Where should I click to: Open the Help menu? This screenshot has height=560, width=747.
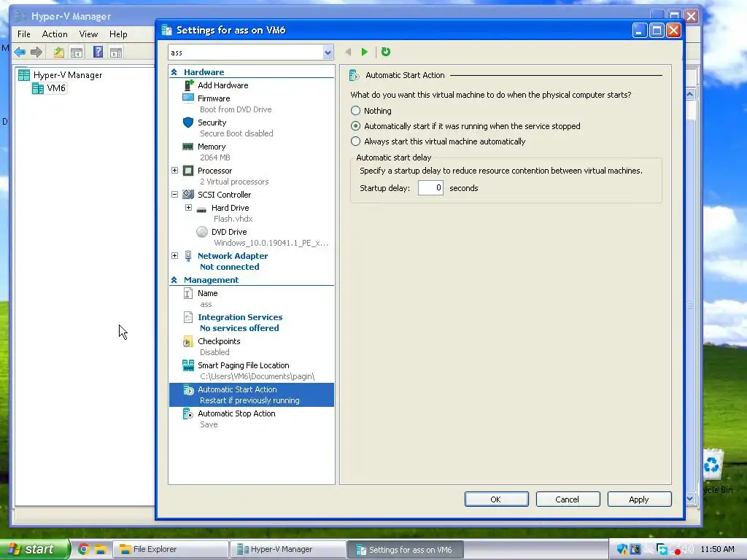pyautogui.click(x=118, y=34)
